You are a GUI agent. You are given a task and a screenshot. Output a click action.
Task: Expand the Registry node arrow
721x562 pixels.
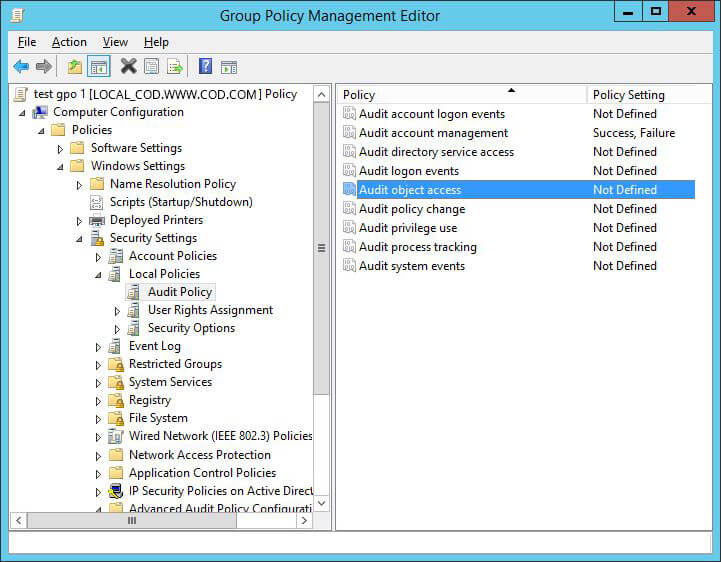pos(98,401)
